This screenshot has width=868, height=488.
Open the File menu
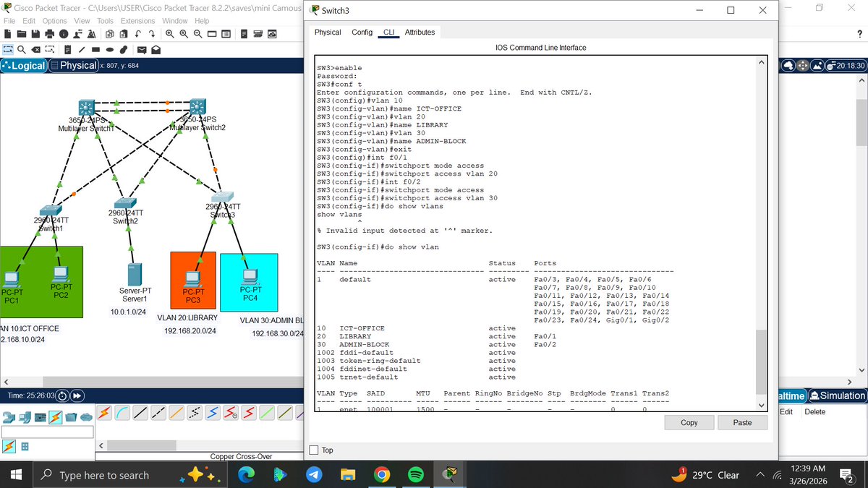coord(9,21)
